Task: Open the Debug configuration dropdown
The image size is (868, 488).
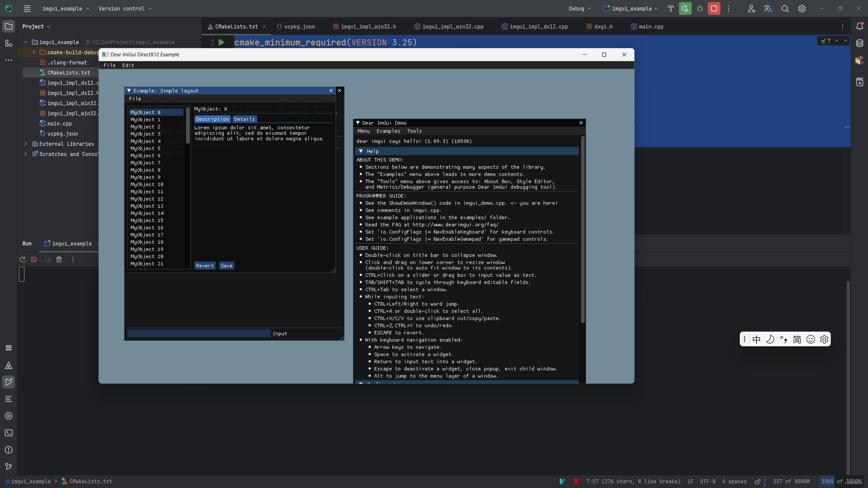Action: click(x=579, y=9)
